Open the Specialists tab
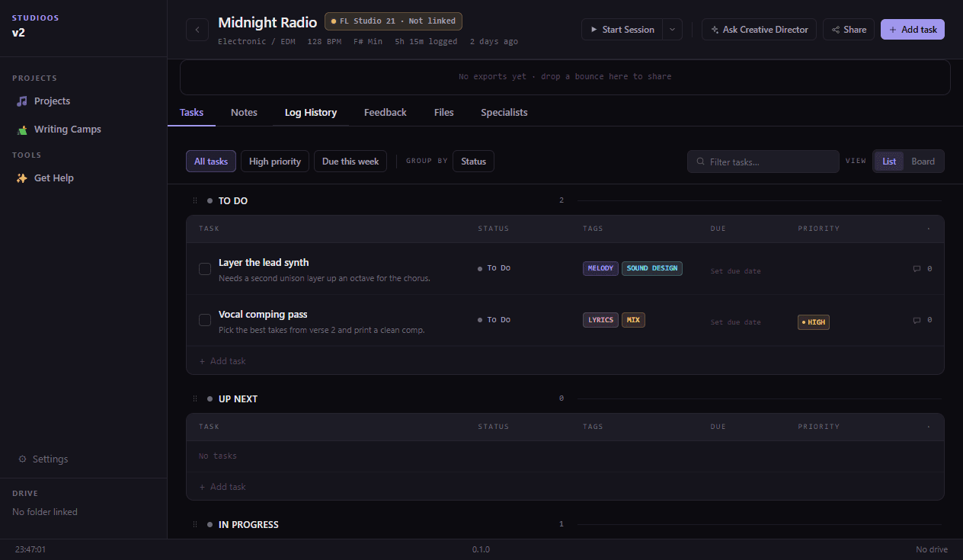Screen dimensions: 963x560 click(504, 112)
